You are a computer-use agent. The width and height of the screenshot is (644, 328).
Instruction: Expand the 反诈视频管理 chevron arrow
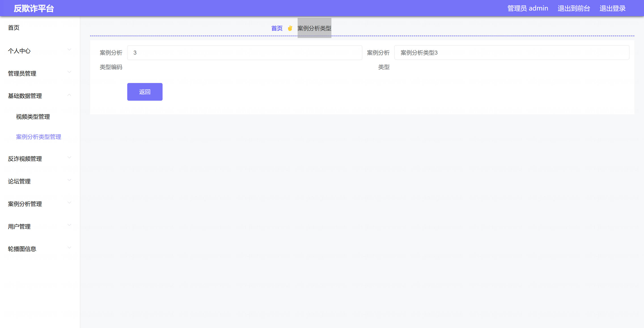tap(69, 157)
